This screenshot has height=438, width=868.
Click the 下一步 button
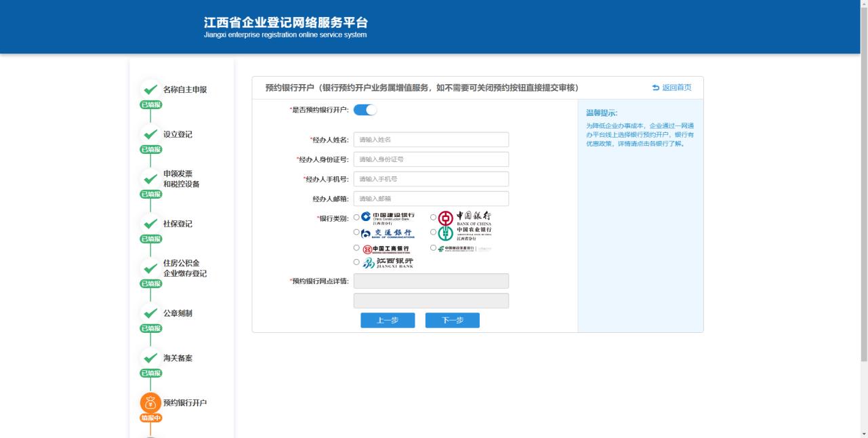click(453, 321)
